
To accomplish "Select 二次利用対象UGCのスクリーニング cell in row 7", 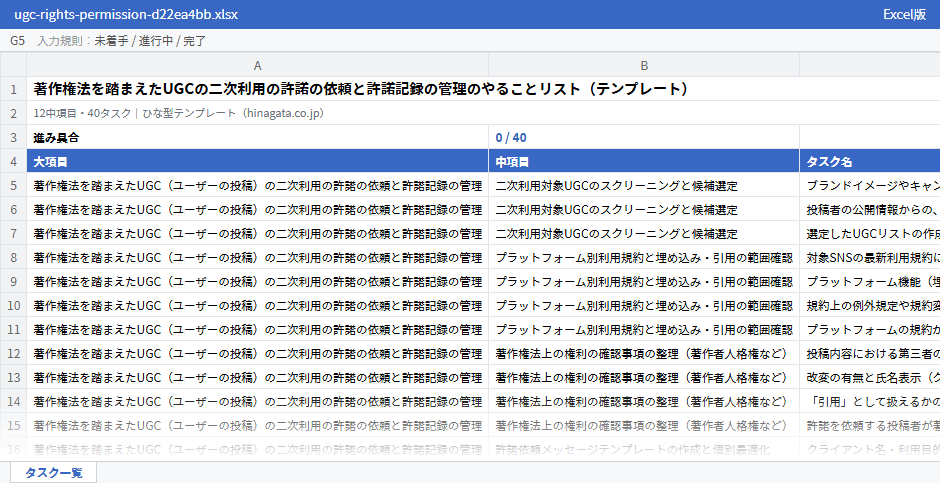I will [x=644, y=233].
